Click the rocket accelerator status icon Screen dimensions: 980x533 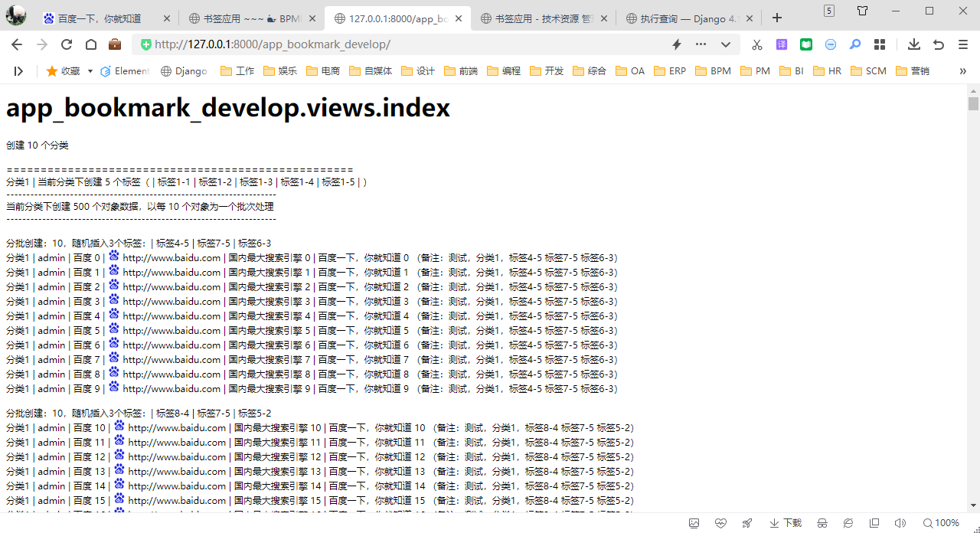click(746, 523)
